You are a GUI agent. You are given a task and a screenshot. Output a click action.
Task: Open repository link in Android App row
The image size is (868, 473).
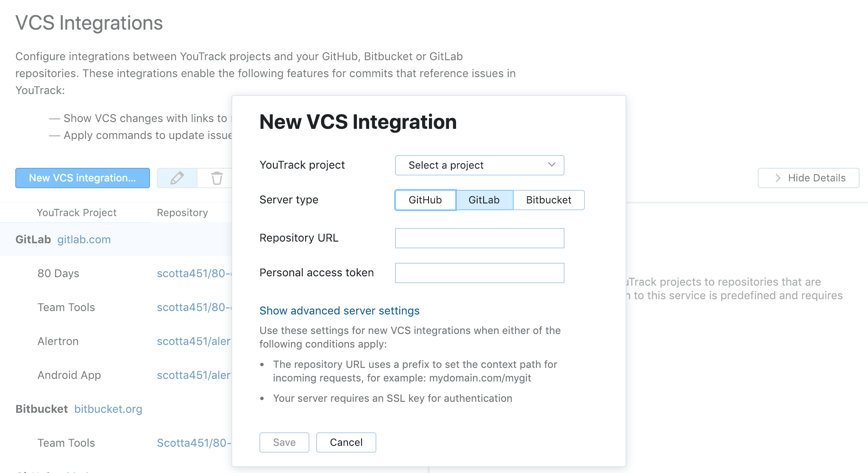[x=194, y=375]
